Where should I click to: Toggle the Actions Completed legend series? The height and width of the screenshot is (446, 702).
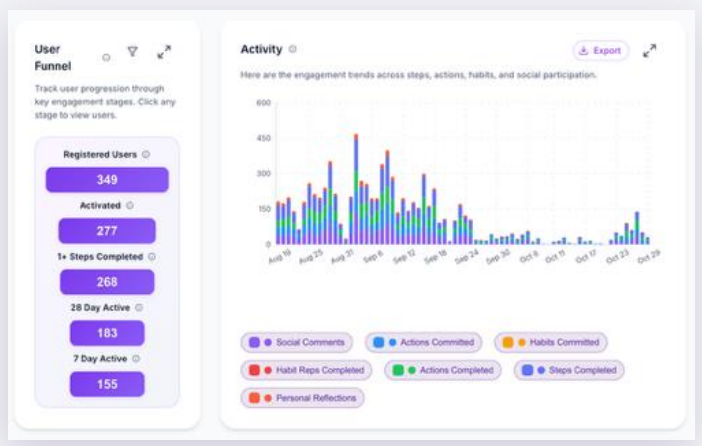442,370
